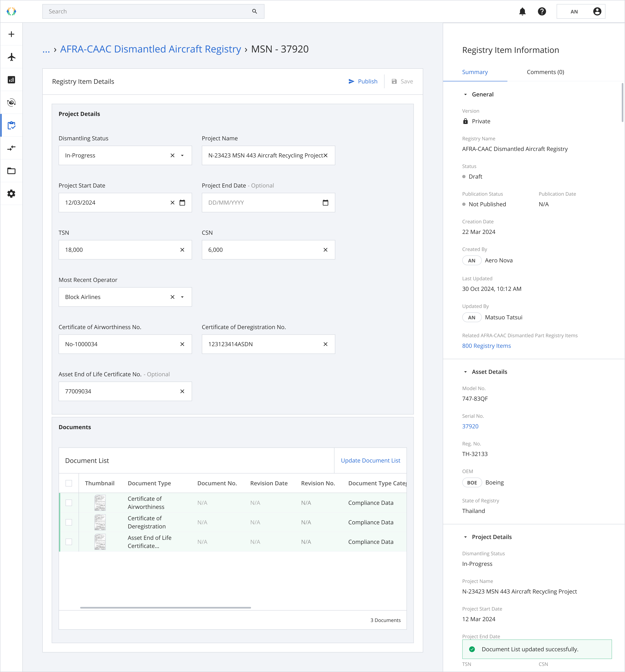
Task: Collapse the Asset Details section
Action: tap(465, 372)
